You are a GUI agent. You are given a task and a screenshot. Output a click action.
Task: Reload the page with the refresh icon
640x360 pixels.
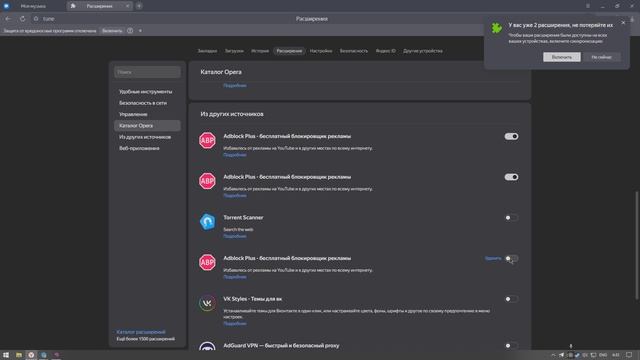click(x=22, y=19)
